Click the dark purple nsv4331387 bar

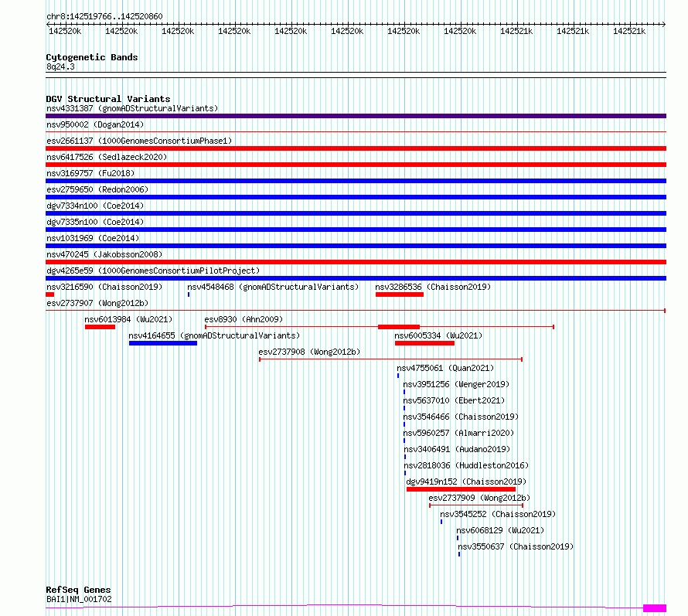[356, 116]
